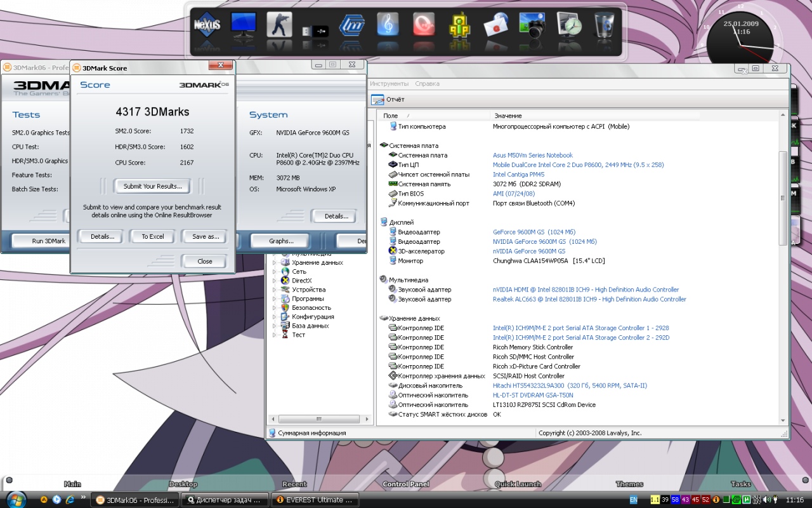This screenshot has width=812, height=508.
Task: Click the DirectX icon in the EVEREST tree
Action: (x=285, y=281)
